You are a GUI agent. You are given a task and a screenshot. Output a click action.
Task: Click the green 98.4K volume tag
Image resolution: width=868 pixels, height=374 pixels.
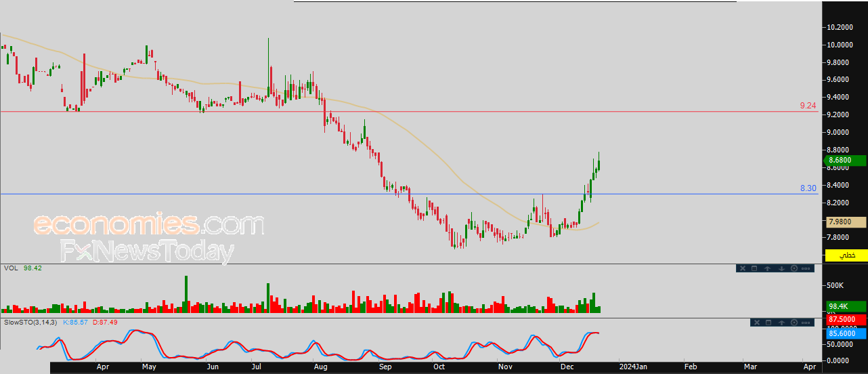click(846, 306)
